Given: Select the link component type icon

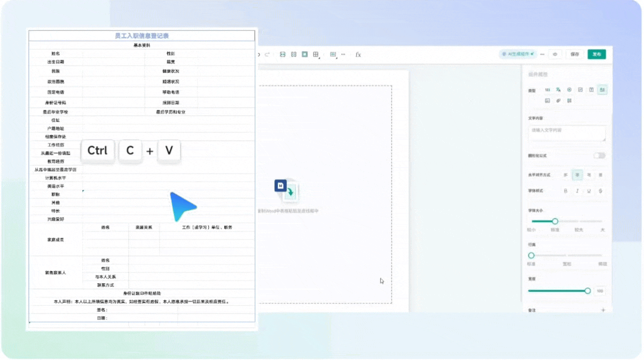Looking at the screenshot, I should click(559, 100).
